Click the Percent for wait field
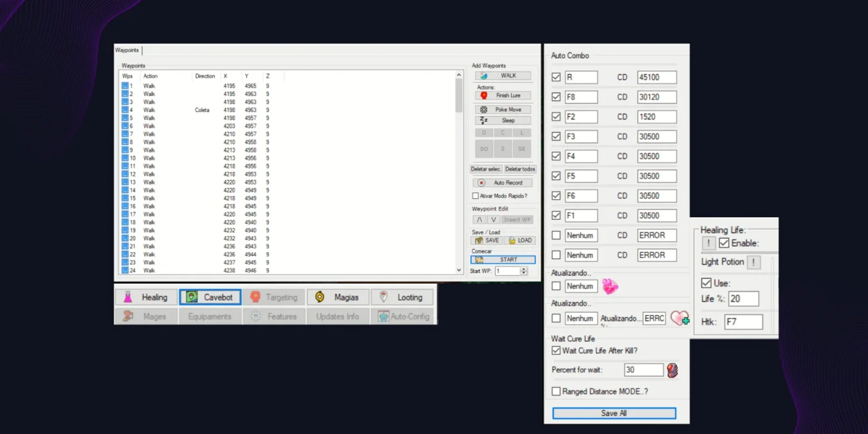The image size is (868, 434). 644,370
